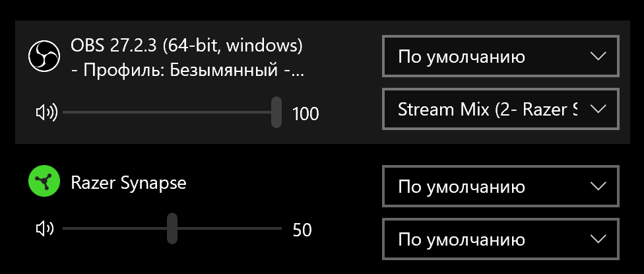Click the 'Профиль: Безымянный' subtitle line
The width and height of the screenshot is (644, 274).
pos(187,70)
